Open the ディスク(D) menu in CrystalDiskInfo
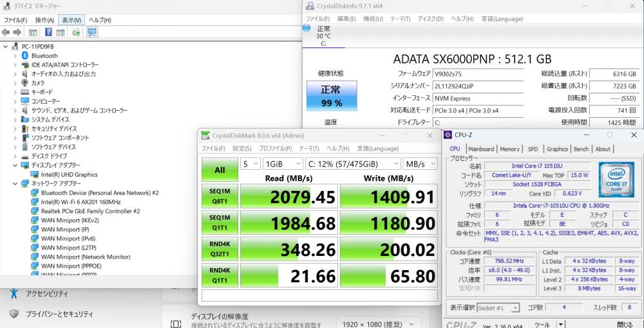644x328 pixels. [x=430, y=19]
